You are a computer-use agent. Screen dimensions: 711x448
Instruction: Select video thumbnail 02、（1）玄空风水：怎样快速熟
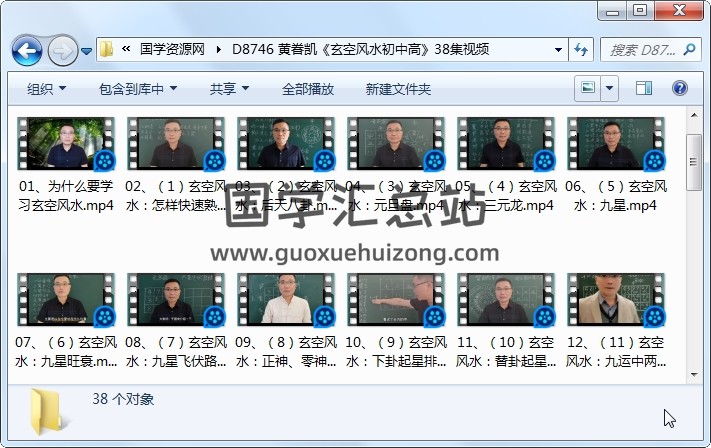[176, 144]
